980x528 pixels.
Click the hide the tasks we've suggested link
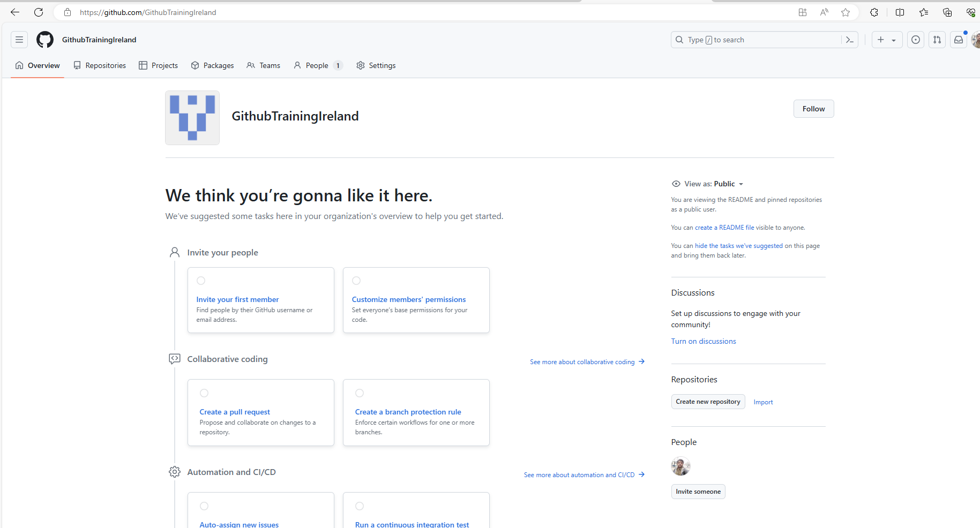(739, 246)
